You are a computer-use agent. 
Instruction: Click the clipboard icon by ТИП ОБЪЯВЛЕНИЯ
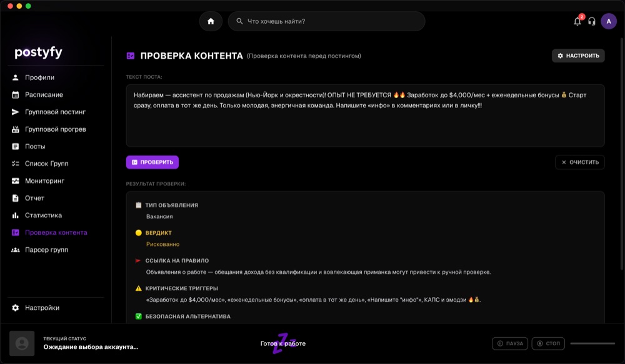138,205
